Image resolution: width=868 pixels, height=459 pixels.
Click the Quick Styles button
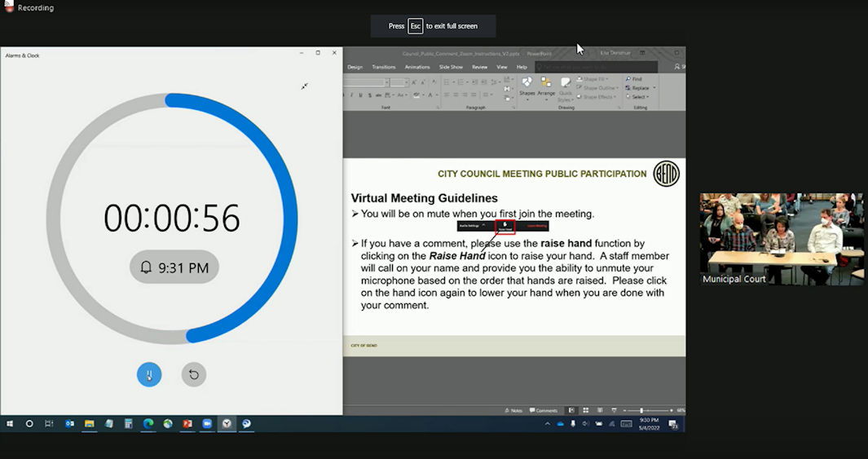pyautogui.click(x=565, y=87)
